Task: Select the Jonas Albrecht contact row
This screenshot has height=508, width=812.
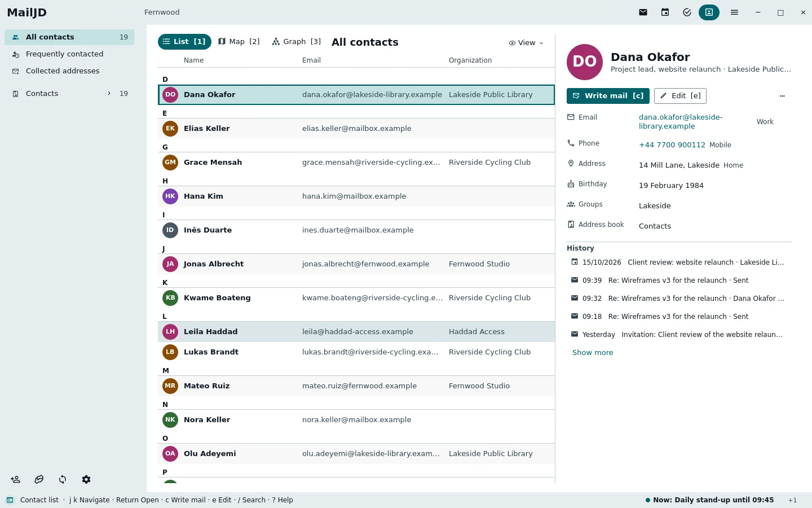Action: (356, 264)
